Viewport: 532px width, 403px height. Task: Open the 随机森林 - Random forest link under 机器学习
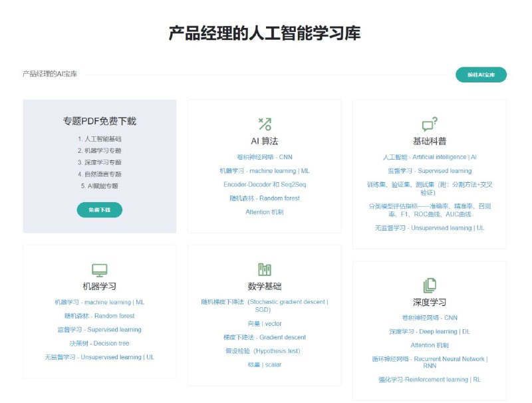coord(98,315)
